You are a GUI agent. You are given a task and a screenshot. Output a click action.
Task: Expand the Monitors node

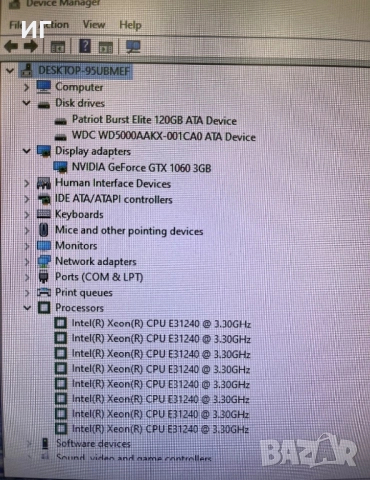click(27, 246)
